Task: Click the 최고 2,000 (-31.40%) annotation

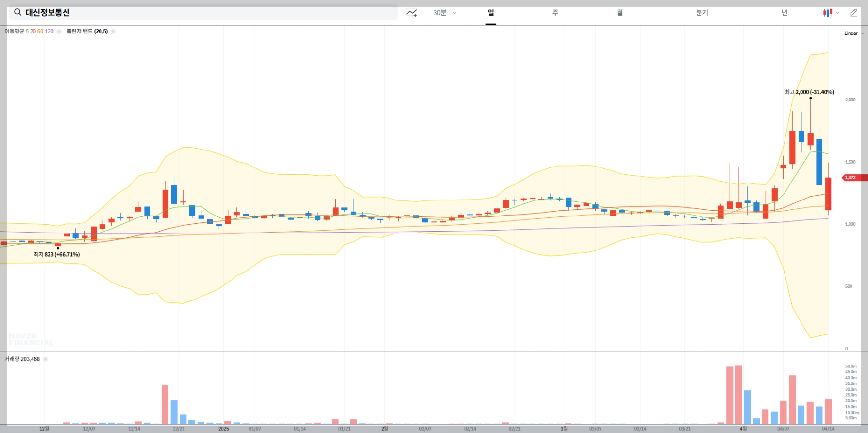Action: 809,92
